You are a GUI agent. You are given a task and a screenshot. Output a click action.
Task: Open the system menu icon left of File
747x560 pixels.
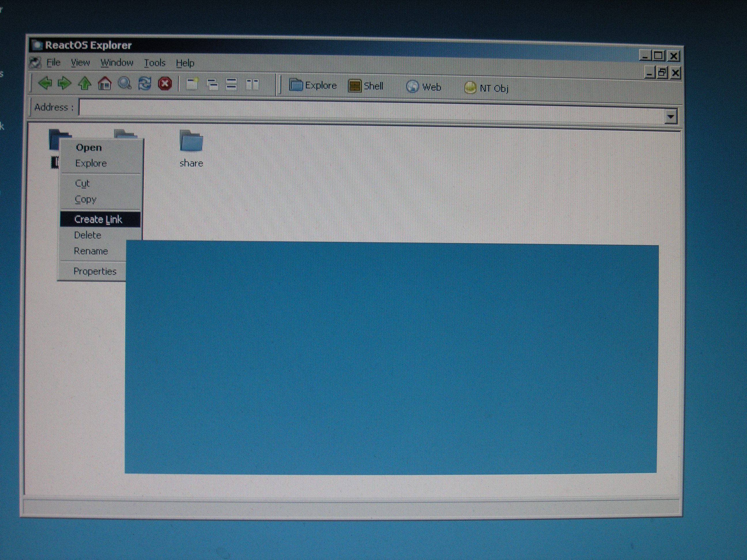(x=35, y=62)
